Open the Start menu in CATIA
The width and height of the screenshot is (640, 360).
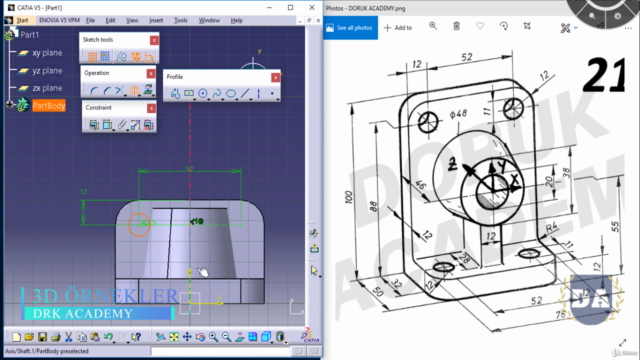pyautogui.click(x=22, y=20)
